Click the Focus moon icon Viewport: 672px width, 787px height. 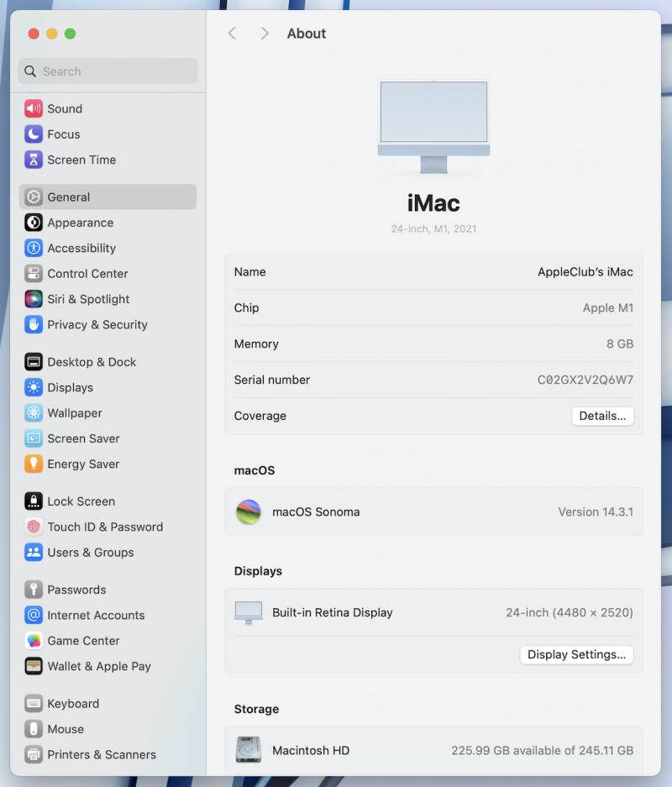click(x=34, y=134)
